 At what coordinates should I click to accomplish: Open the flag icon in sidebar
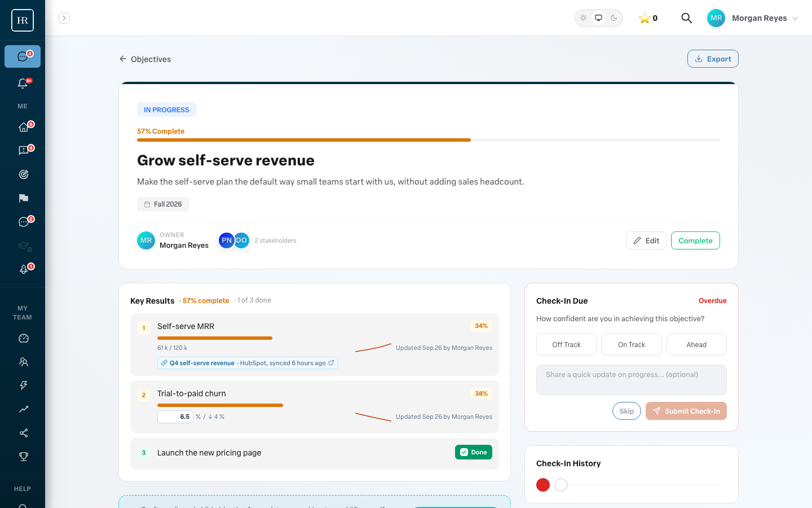(x=23, y=198)
